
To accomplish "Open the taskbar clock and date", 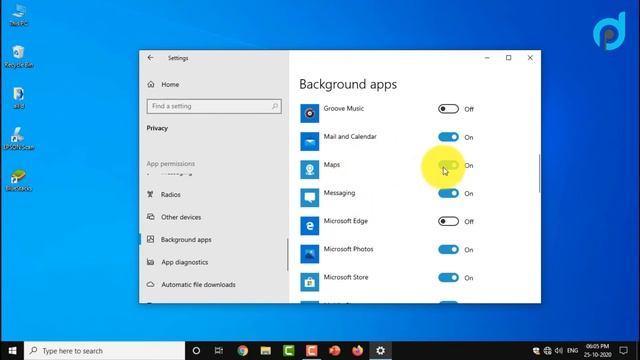I will (598, 351).
